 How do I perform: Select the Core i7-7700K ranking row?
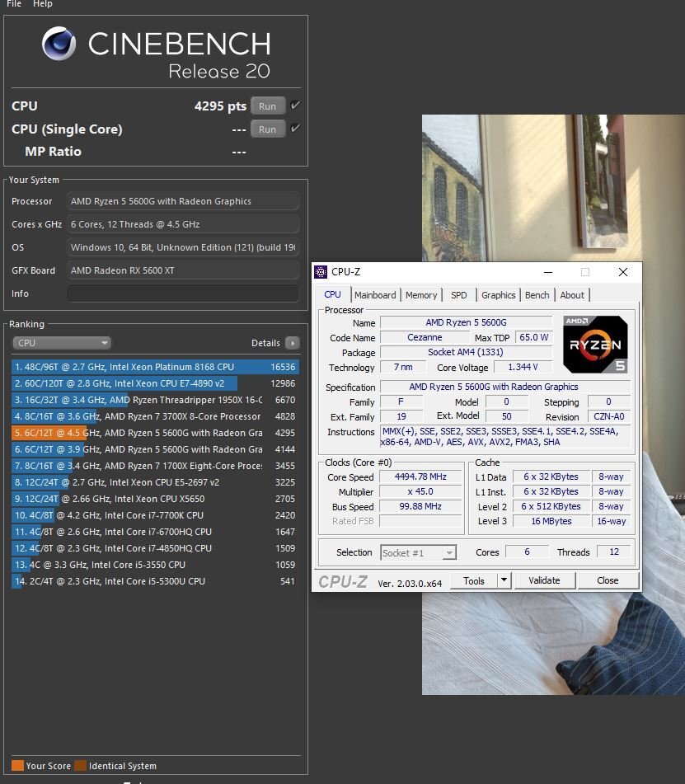click(x=155, y=515)
